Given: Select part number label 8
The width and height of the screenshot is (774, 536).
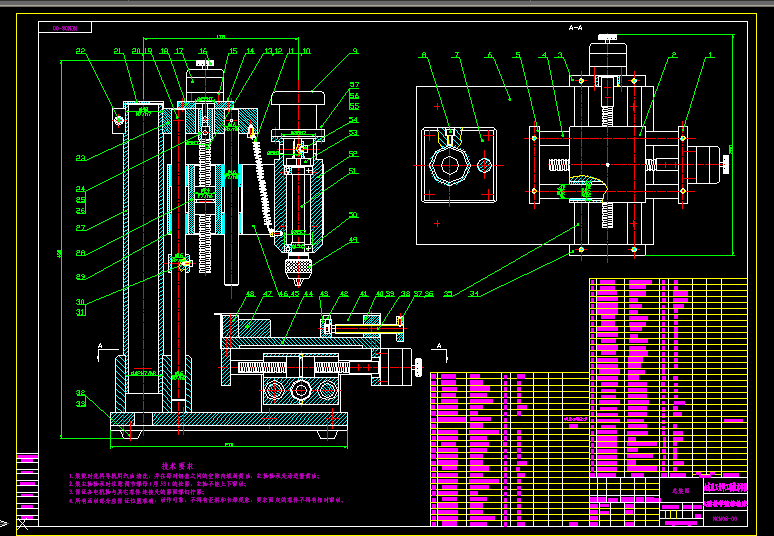Looking at the screenshot, I should click(x=423, y=55).
